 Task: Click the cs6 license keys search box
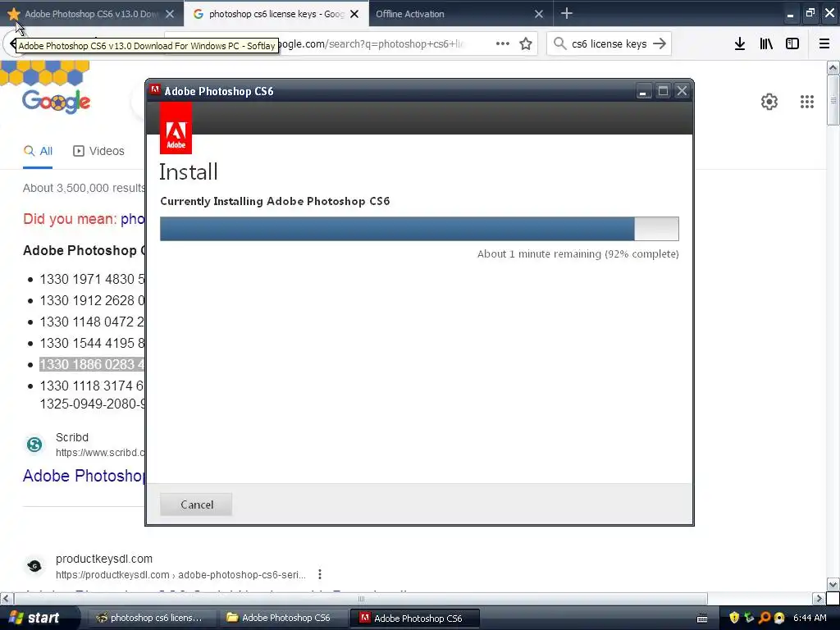pos(609,43)
